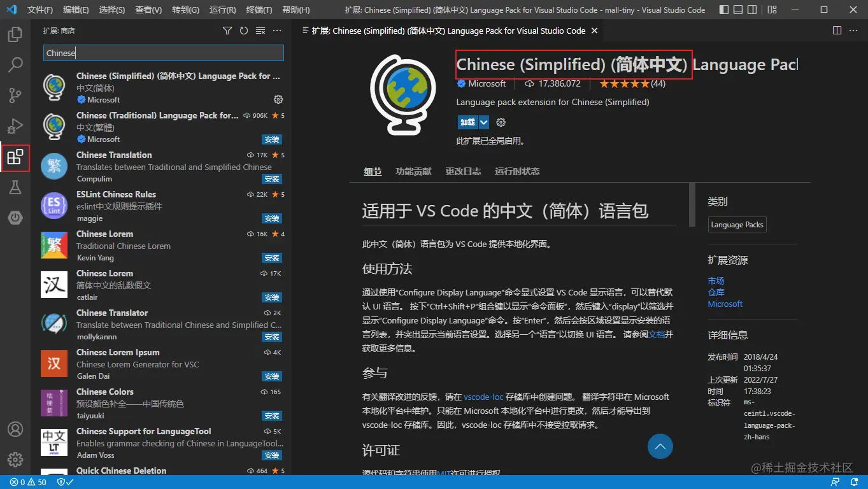Click errors and warnings status bar entry
The height and width of the screenshot is (489, 868).
(x=28, y=482)
